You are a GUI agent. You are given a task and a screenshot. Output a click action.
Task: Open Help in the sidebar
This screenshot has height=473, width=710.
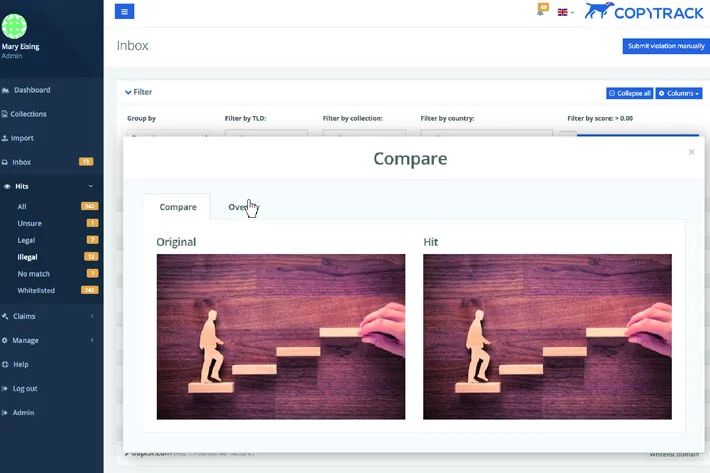point(20,364)
